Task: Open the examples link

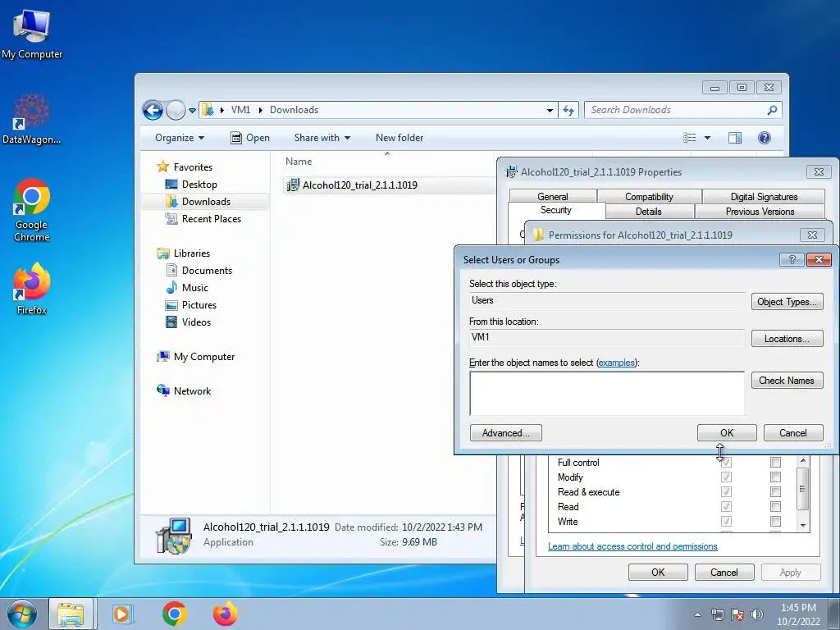Action: pyautogui.click(x=616, y=363)
